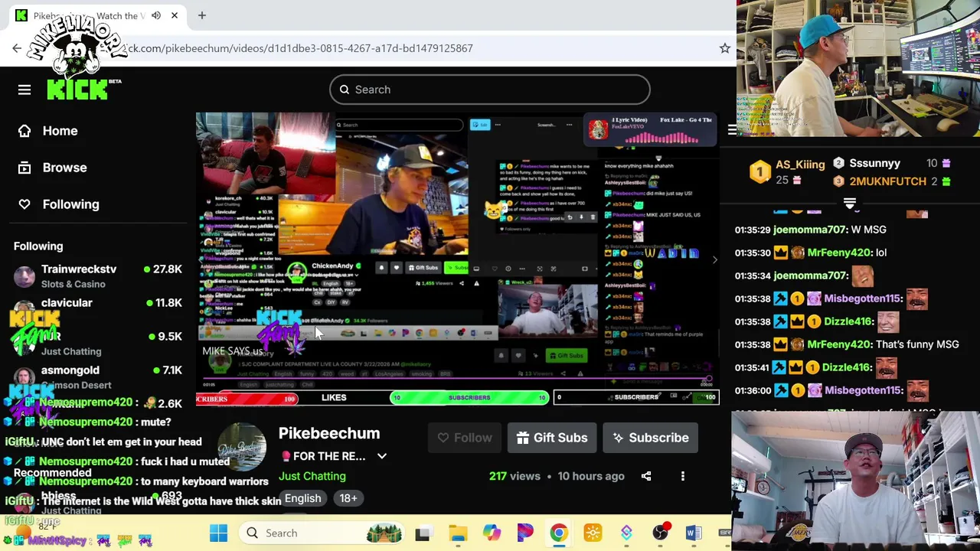Viewport: 980px width, 551px height.
Task: Click AS_Kiiing in the gift leaderboard
Action: pyautogui.click(x=800, y=165)
